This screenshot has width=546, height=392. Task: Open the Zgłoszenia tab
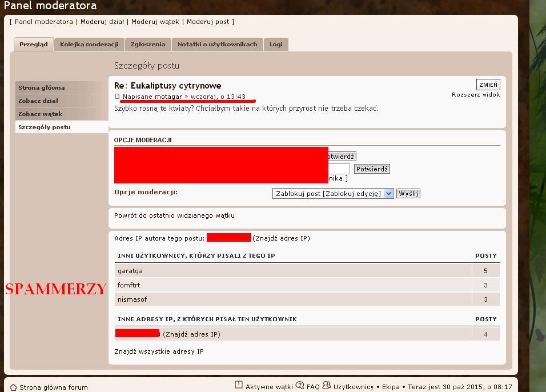tap(148, 44)
